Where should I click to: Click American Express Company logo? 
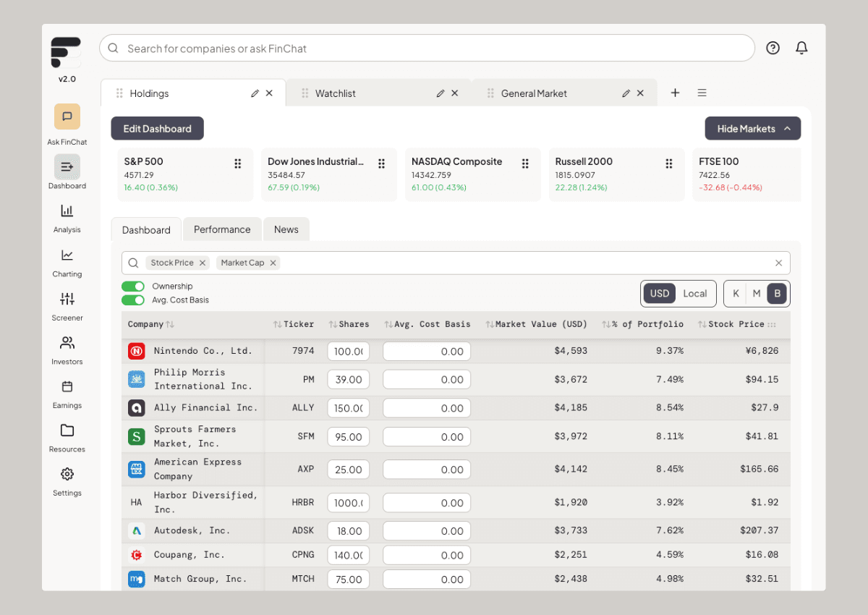coord(137,469)
